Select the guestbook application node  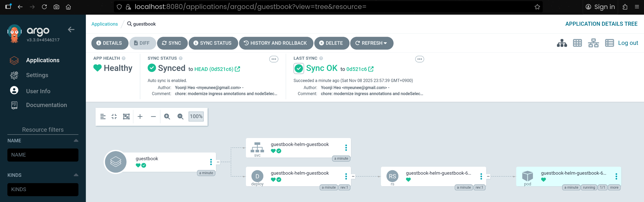click(160, 162)
